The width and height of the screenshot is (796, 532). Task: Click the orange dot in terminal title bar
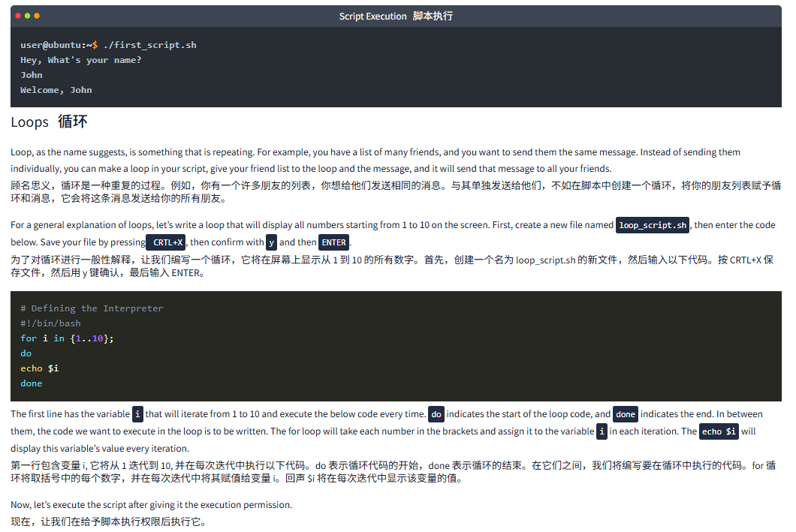37,16
